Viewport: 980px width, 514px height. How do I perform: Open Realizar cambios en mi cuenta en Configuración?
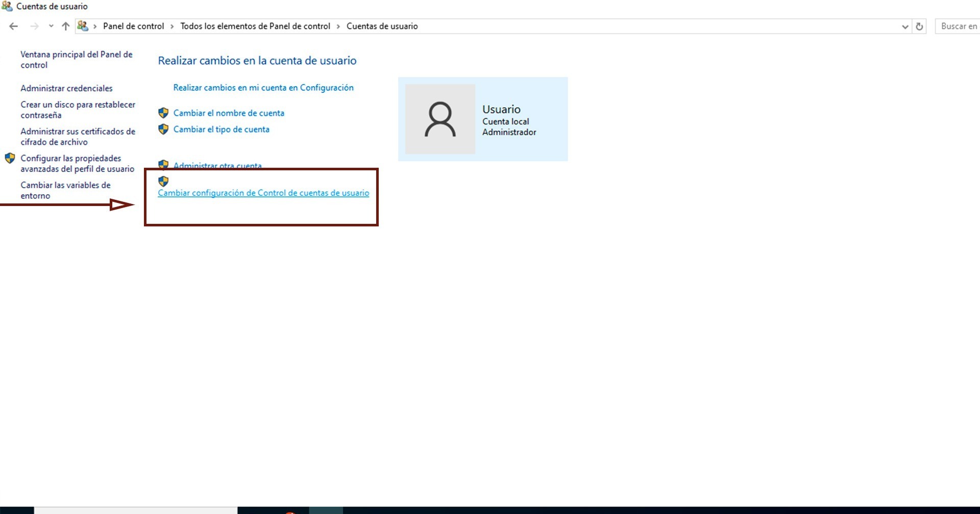[263, 88]
